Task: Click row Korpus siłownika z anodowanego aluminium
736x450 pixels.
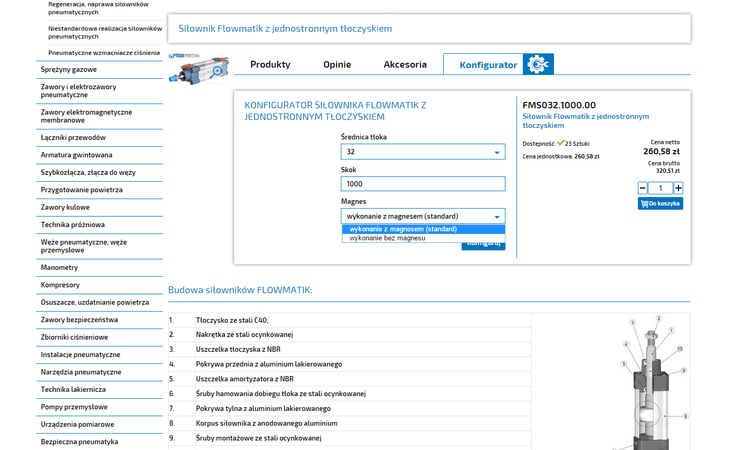Action: [x=350, y=423]
